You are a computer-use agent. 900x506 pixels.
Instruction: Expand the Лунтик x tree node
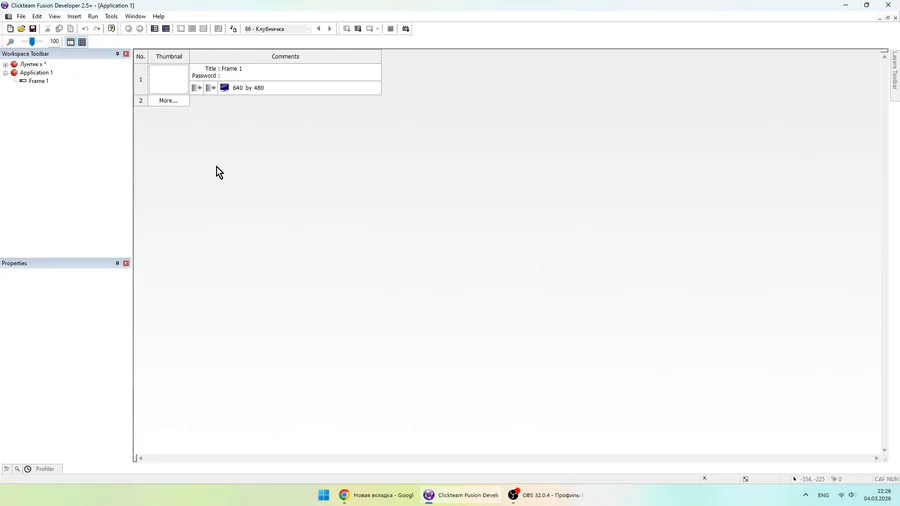[6, 64]
